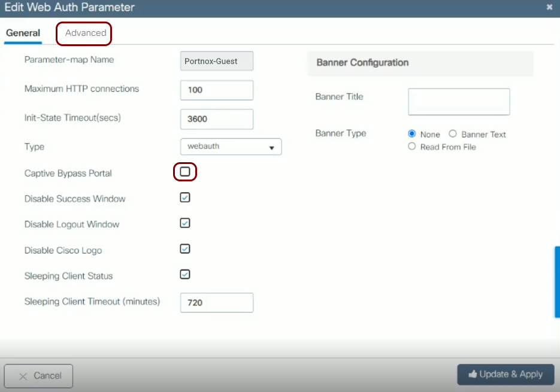Click the Update & Apply button
This screenshot has height=392, width=560.
click(x=505, y=375)
